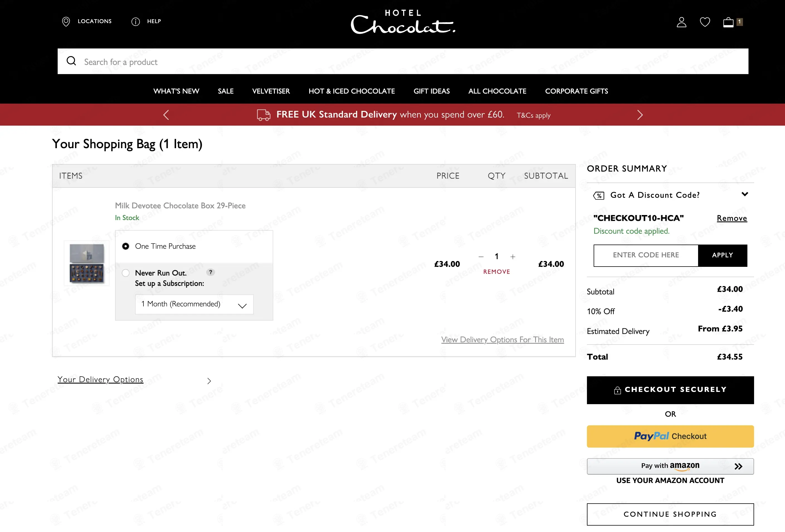Remove the CHECKOUT10-HCA discount code
This screenshot has height=532, width=785.
[732, 218]
